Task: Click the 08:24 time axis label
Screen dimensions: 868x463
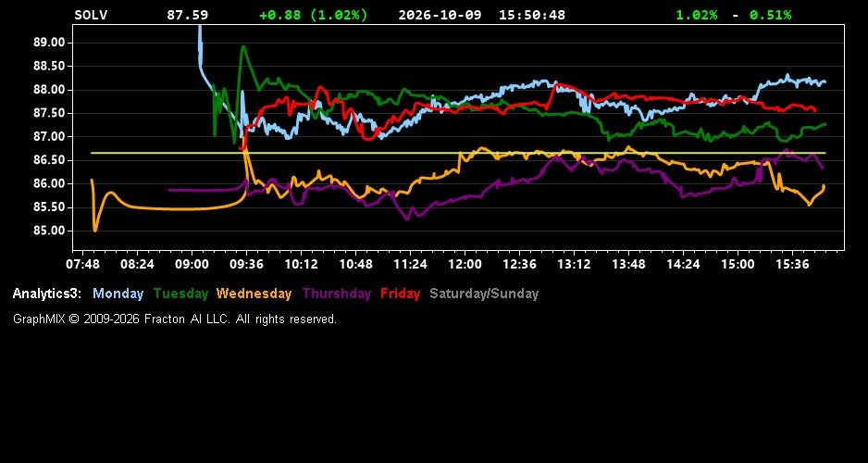Action: (137, 264)
